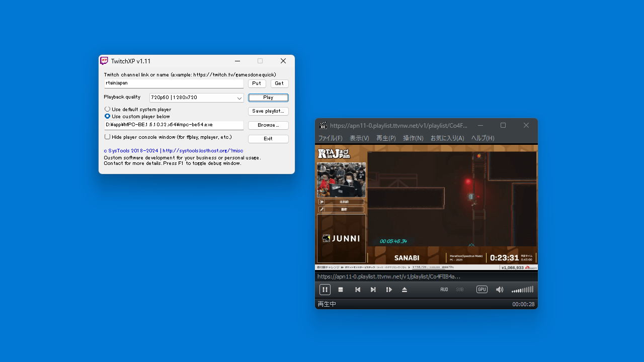The height and width of the screenshot is (362, 644).
Task: Open the systools.losthost.org link
Action: point(203,150)
